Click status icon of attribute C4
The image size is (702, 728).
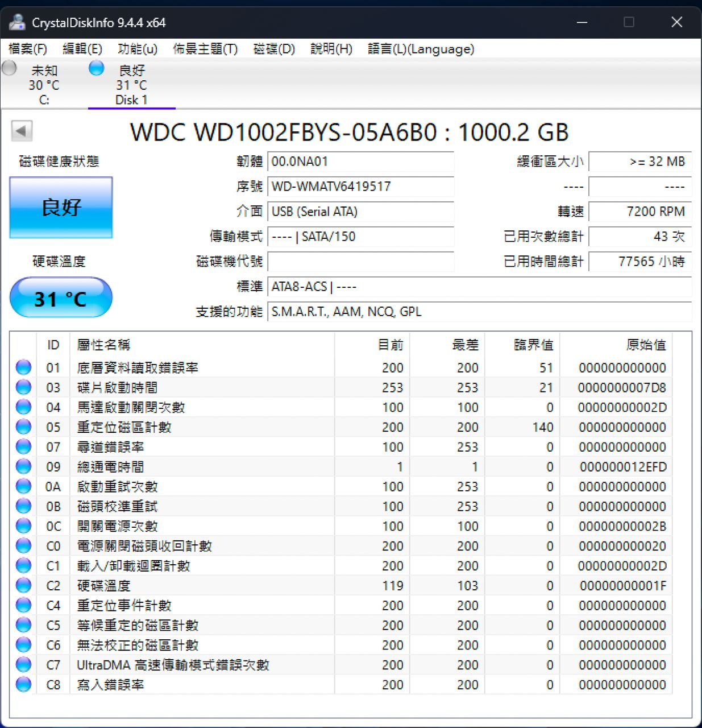pos(23,605)
